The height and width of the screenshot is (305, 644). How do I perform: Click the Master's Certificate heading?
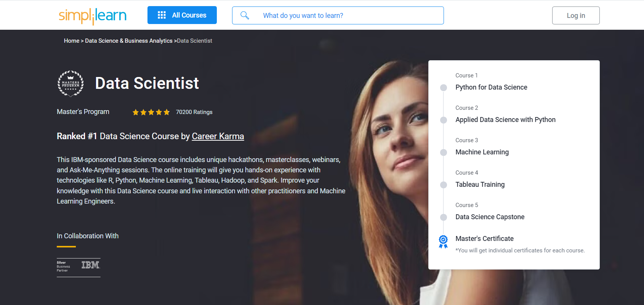pyautogui.click(x=484, y=239)
